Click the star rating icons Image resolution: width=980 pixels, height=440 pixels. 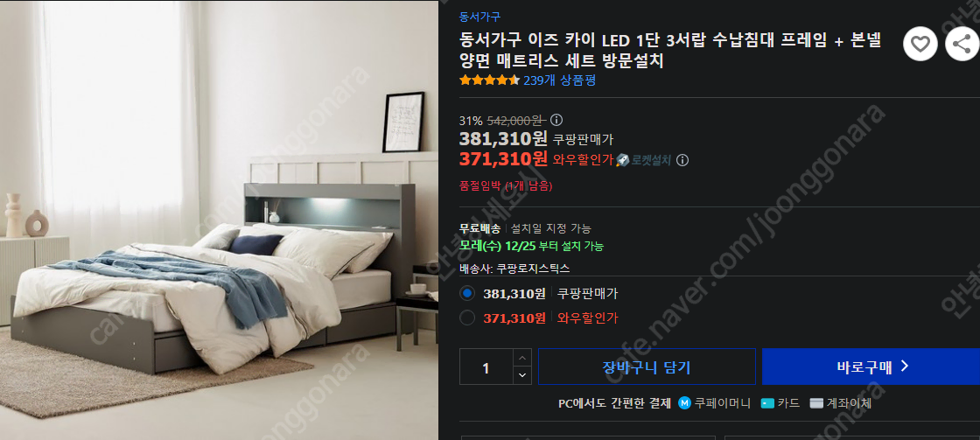[489, 80]
